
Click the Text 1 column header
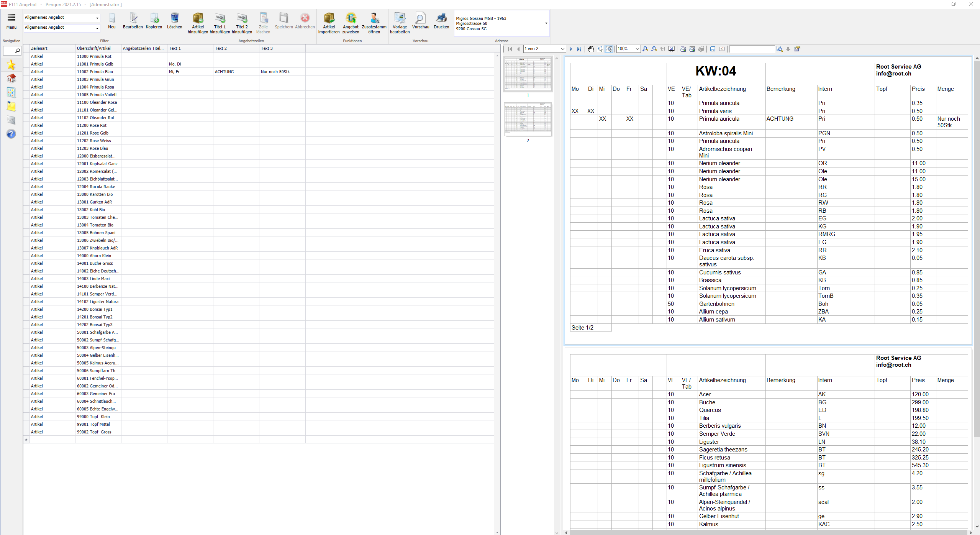click(x=190, y=48)
